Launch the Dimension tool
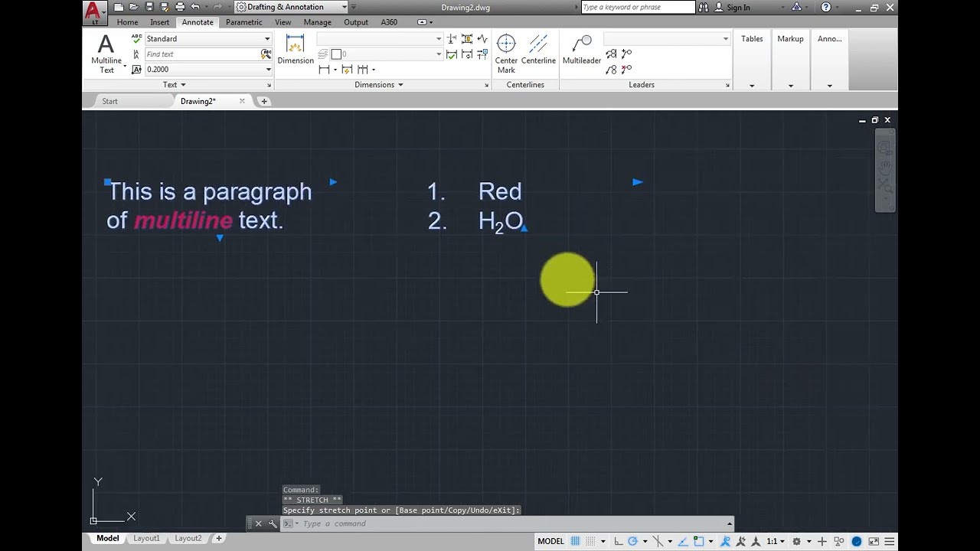 point(296,50)
